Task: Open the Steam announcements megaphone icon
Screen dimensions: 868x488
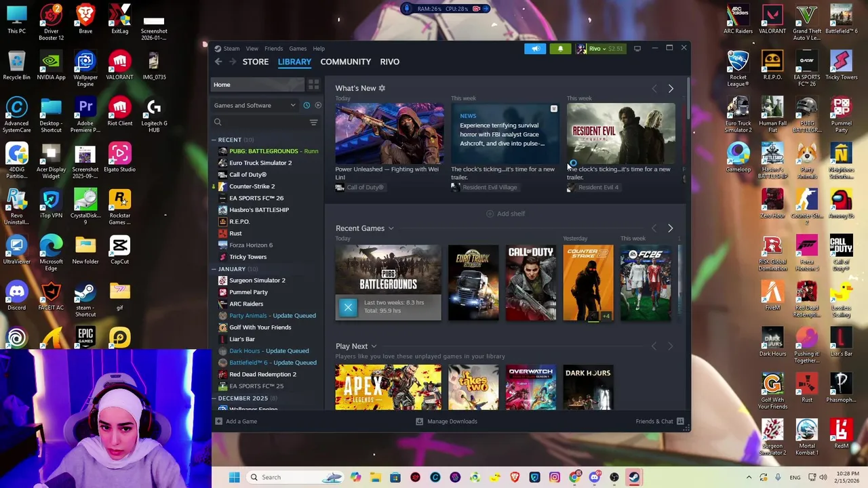Action: pyautogui.click(x=535, y=49)
